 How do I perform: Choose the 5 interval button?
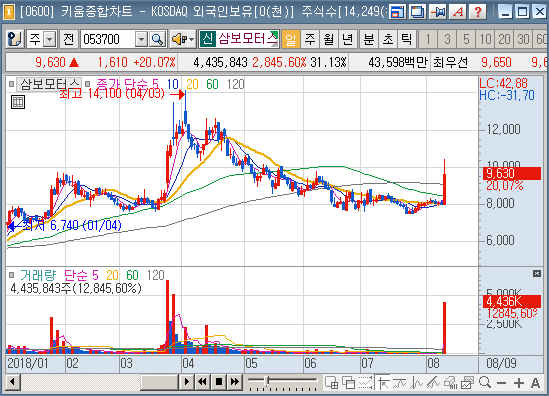[466, 39]
